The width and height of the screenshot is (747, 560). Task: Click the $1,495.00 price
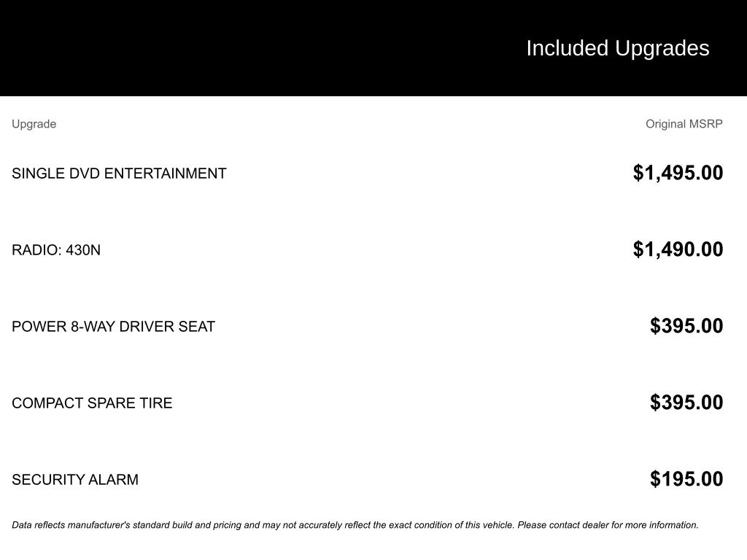pyautogui.click(x=678, y=173)
